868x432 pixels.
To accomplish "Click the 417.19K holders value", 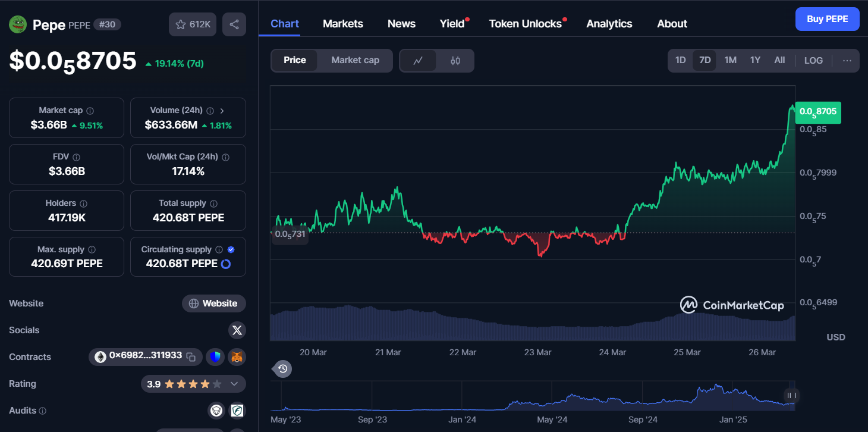I will pos(67,218).
